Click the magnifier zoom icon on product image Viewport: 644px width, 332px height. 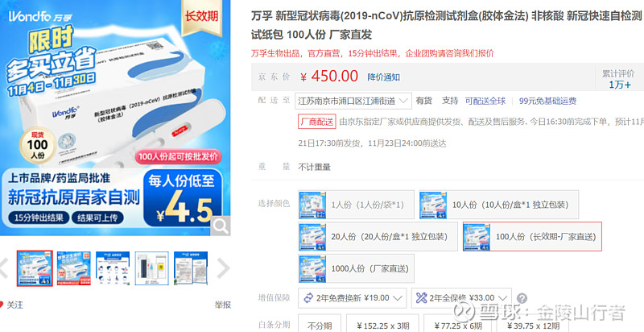point(221,226)
